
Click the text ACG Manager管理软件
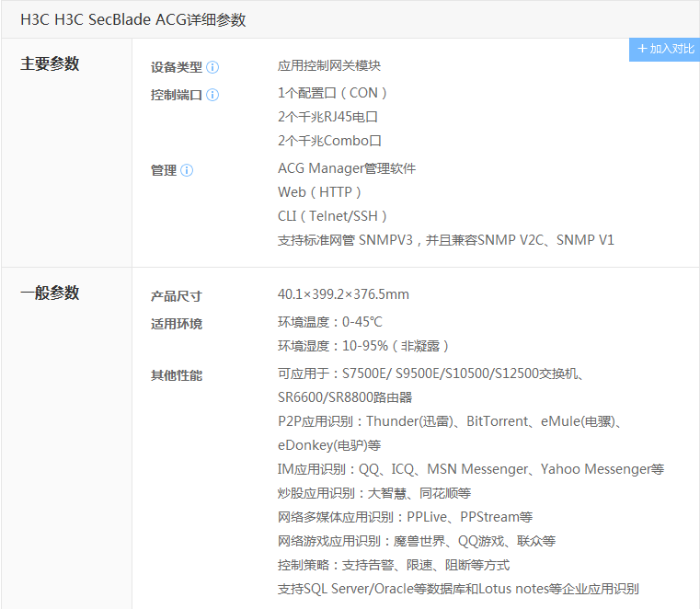[347, 168]
